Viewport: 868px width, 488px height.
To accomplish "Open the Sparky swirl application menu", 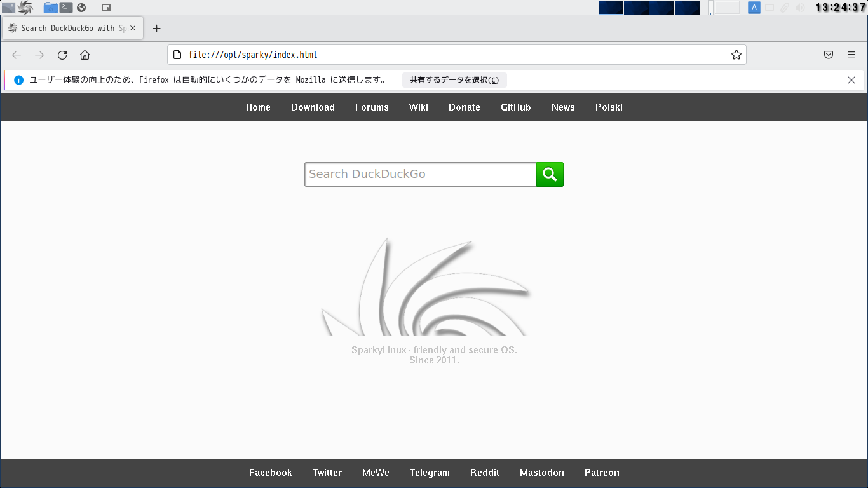I will pyautogui.click(x=25, y=8).
